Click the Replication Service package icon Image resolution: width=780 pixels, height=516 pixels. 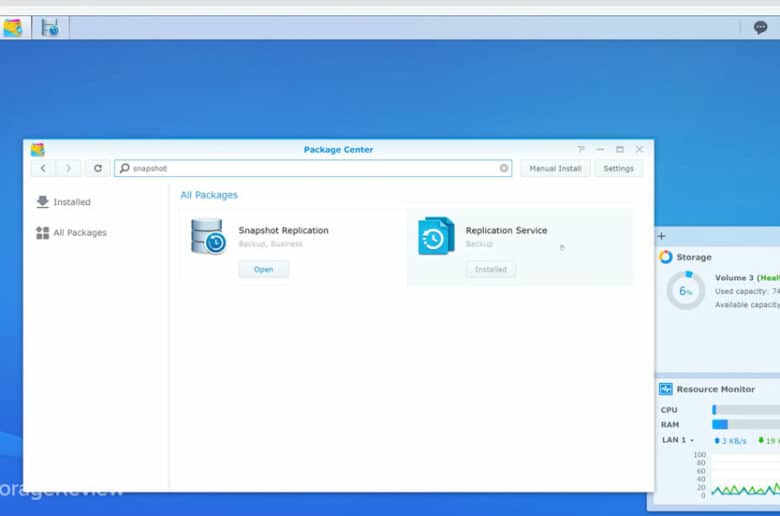pyautogui.click(x=436, y=236)
